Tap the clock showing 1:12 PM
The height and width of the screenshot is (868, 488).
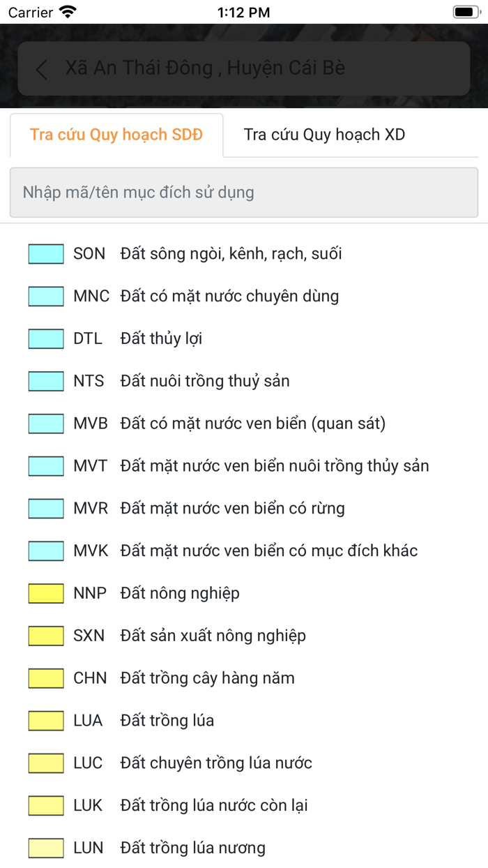point(244,11)
